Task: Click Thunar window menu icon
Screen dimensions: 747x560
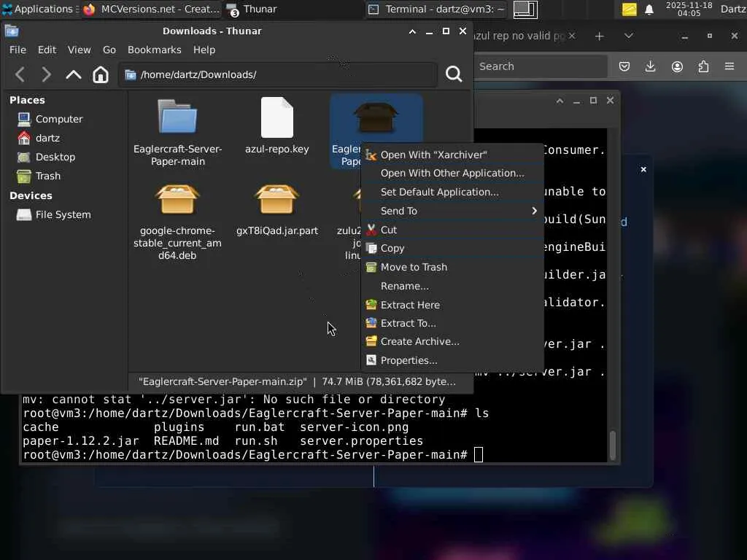Action: click(12, 31)
